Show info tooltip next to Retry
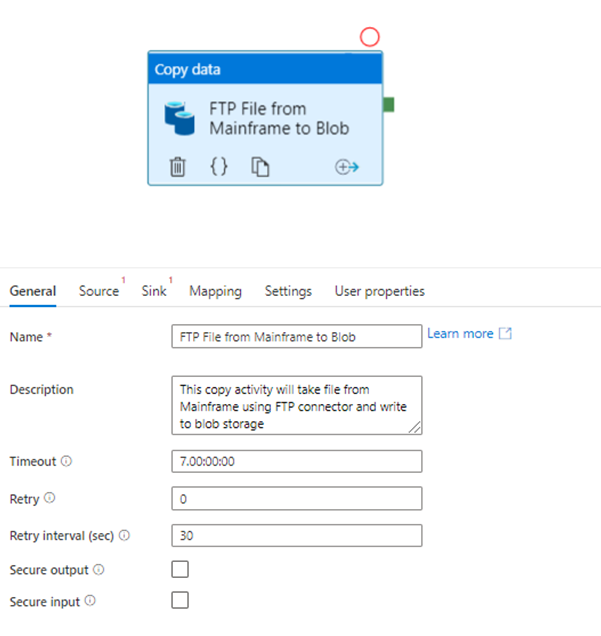Screen dimensions: 601x636 click(49, 498)
